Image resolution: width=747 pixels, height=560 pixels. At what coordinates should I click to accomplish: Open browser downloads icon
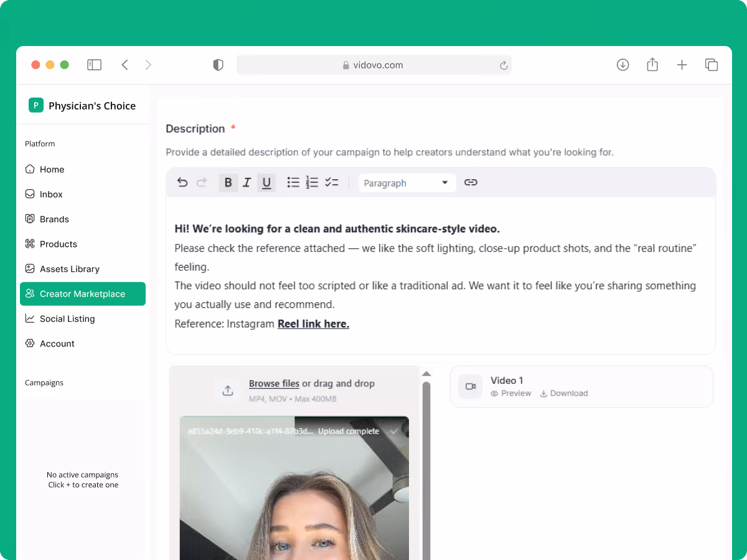pos(622,65)
